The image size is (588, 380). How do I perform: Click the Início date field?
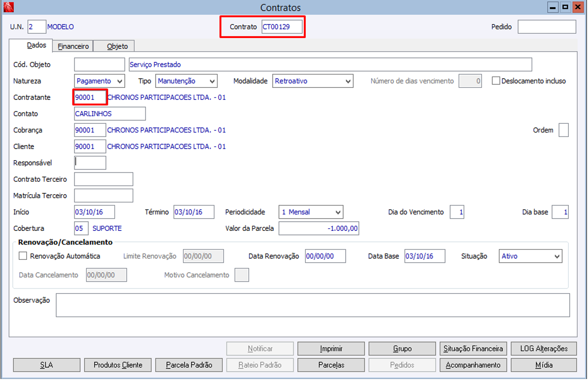(94, 212)
